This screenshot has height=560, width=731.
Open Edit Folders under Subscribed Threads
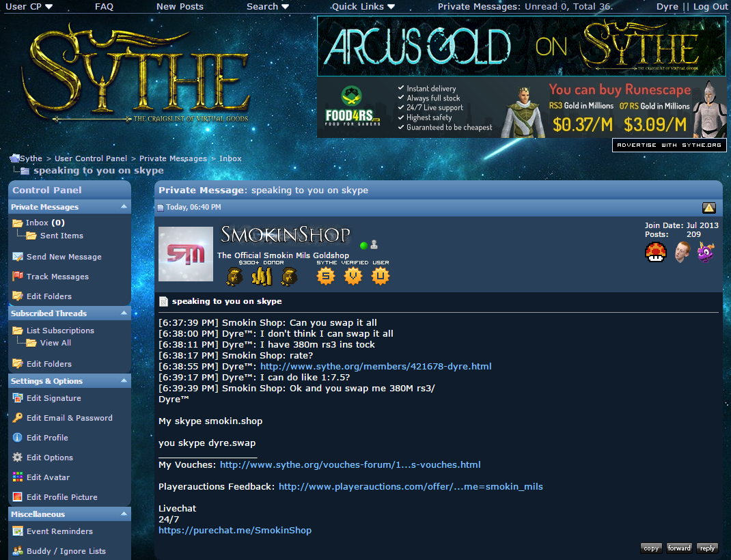(49, 364)
